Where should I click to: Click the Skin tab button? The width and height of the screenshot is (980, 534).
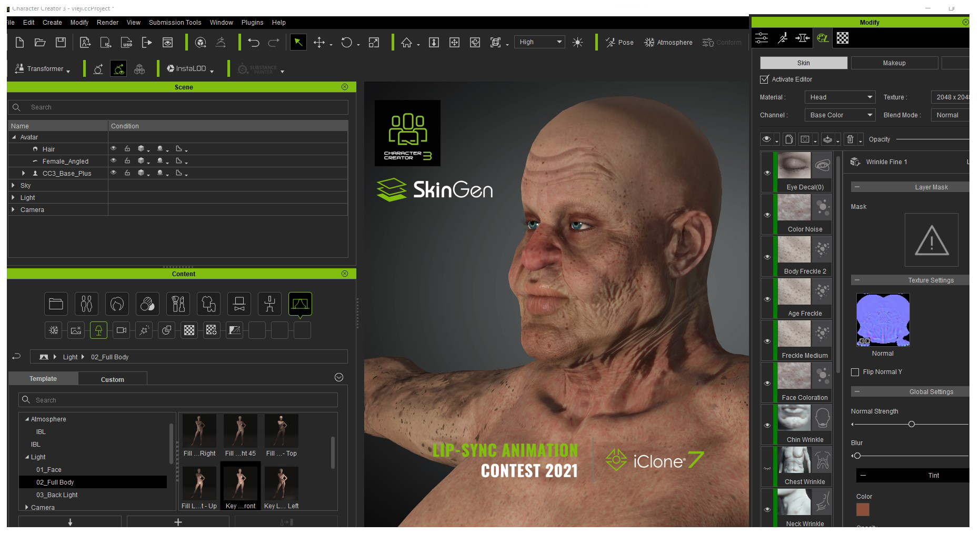tap(804, 63)
